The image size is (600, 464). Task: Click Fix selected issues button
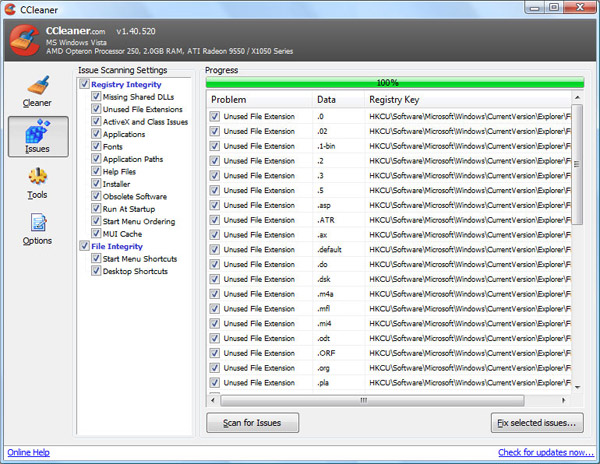(537, 423)
